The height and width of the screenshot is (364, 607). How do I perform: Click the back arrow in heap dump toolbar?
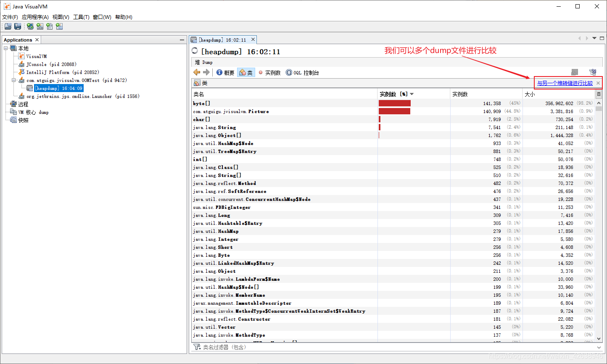[197, 72]
